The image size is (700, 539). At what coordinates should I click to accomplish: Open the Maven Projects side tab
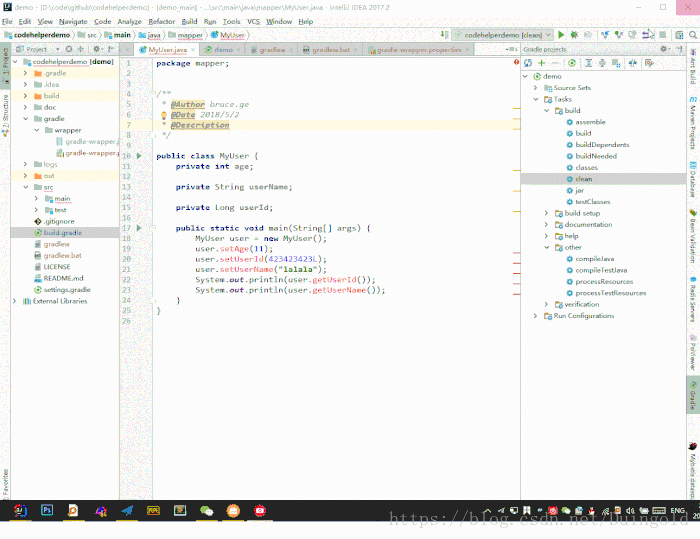point(693,122)
